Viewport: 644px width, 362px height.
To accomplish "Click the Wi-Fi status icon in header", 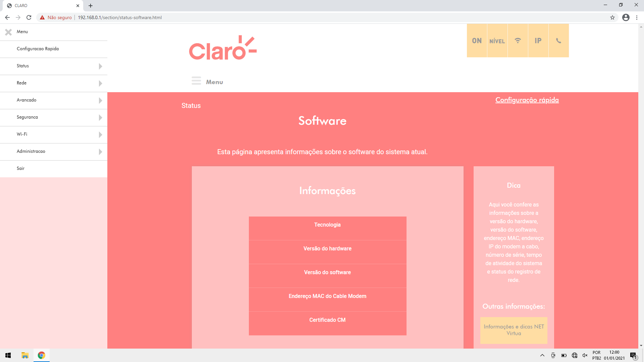I will (x=518, y=40).
